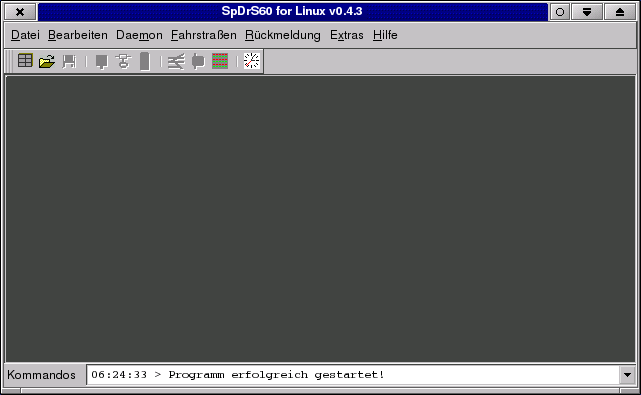Click the gray tall rounded block icon
The height and width of the screenshot is (395, 641).
pos(145,61)
